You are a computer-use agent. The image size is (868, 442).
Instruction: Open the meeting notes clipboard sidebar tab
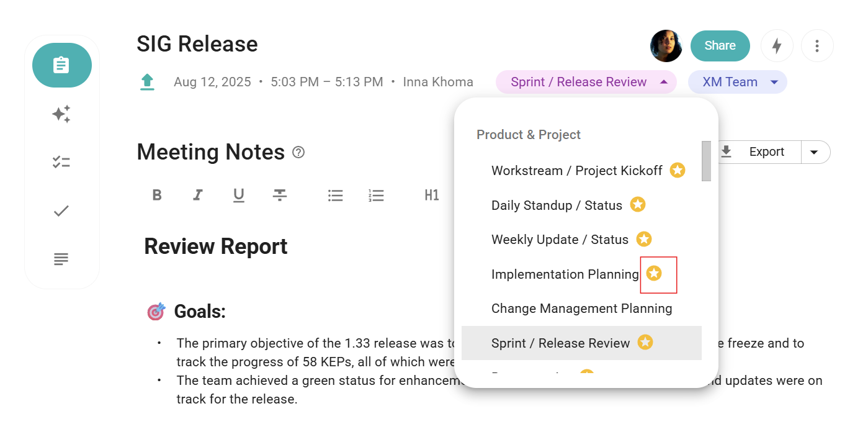pos(61,65)
